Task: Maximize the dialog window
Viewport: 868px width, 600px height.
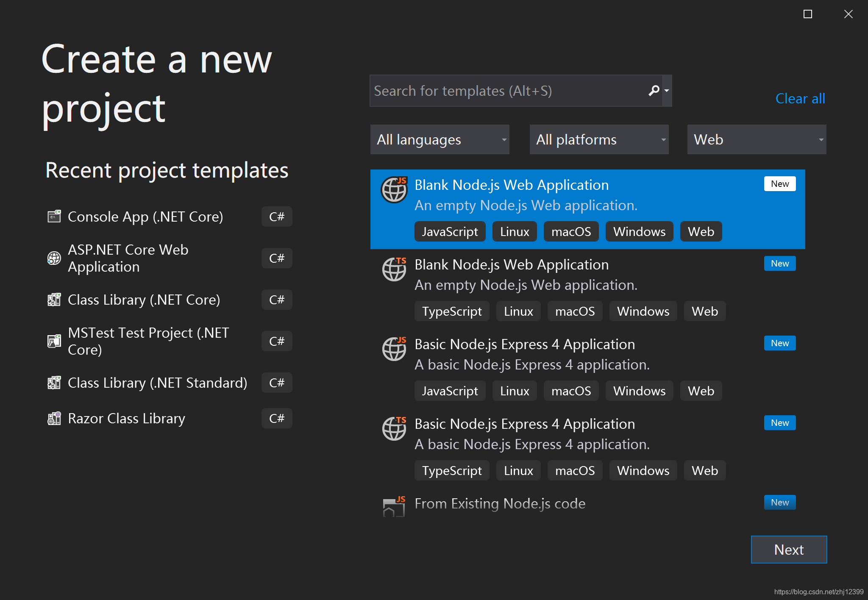Action: pos(807,14)
